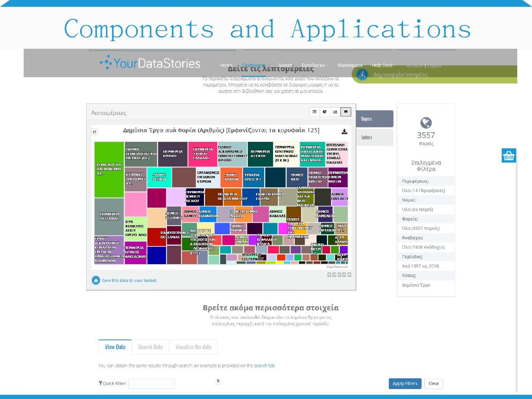Click the Δημιουργία Ιστορίας network icon

point(362,75)
